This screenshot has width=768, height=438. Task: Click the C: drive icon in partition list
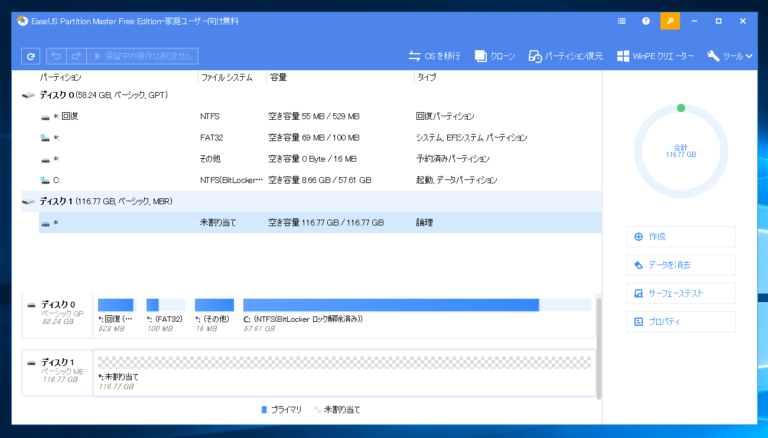pos(45,180)
